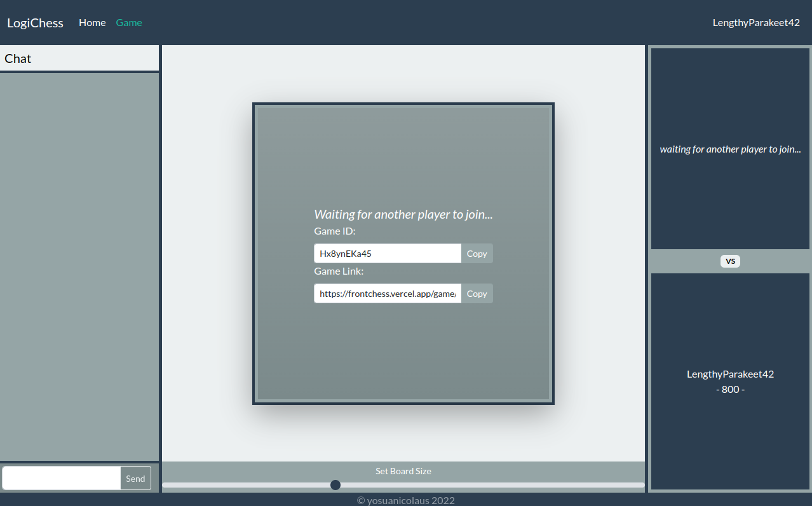Click the 'Set Board Size' label
The height and width of the screenshot is (506, 812).
pyautogui.click(x=403, y=471)
